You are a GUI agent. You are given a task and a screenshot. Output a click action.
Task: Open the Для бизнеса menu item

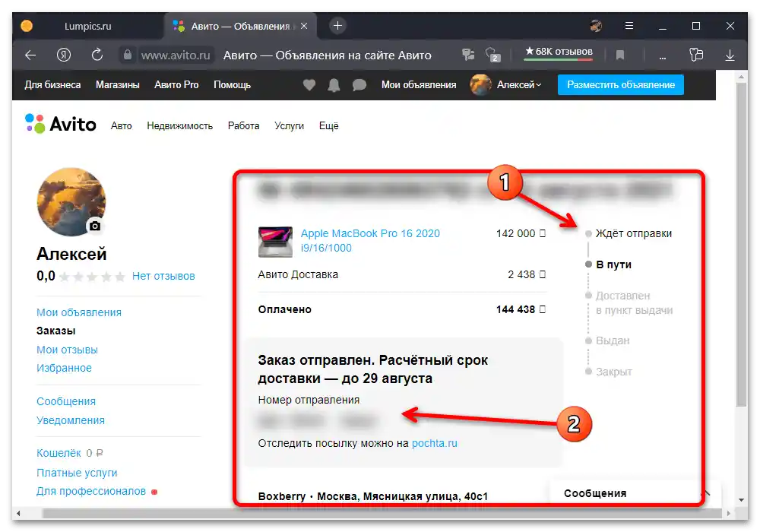[x=53, y=85]
